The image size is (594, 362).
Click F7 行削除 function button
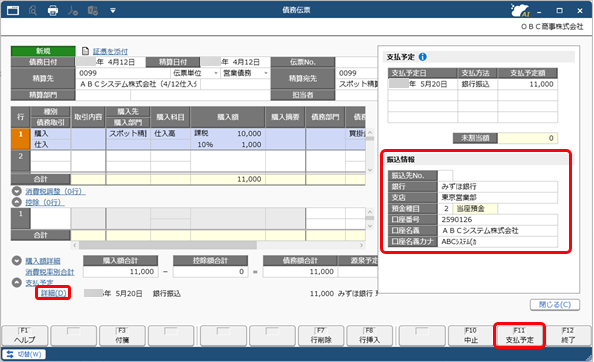click(x=321, y=336)
